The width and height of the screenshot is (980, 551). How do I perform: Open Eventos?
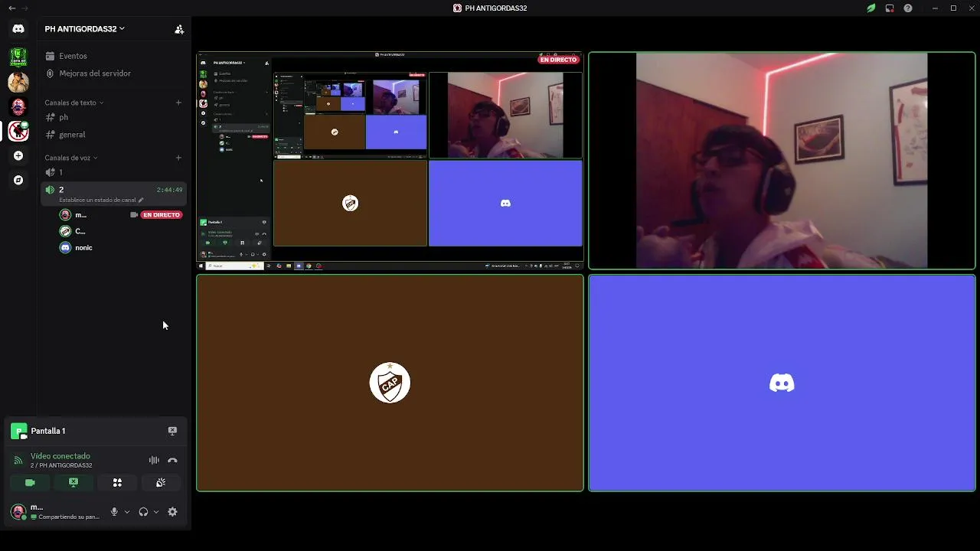(73, 56)
